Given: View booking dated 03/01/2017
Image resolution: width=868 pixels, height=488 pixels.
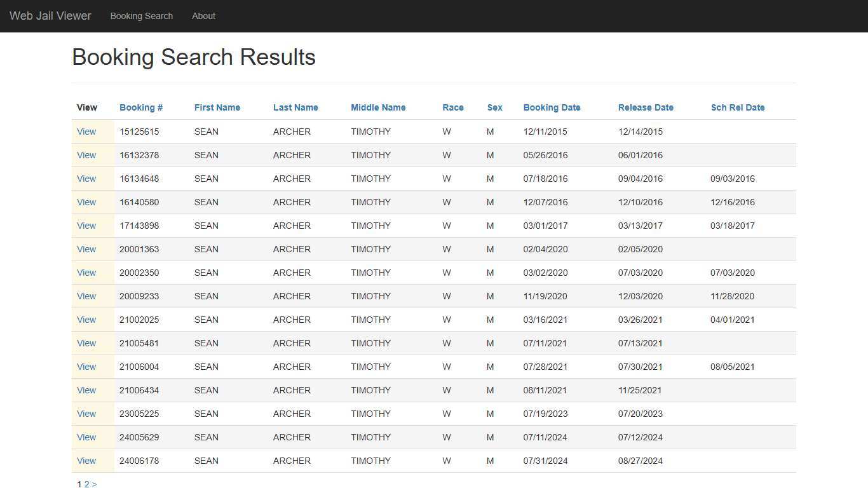Looking at the screenshot, I should point(86,226).
